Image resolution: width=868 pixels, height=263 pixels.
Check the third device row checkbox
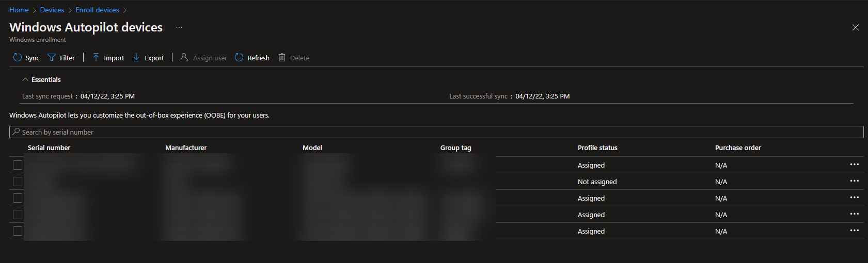point(18,198)
